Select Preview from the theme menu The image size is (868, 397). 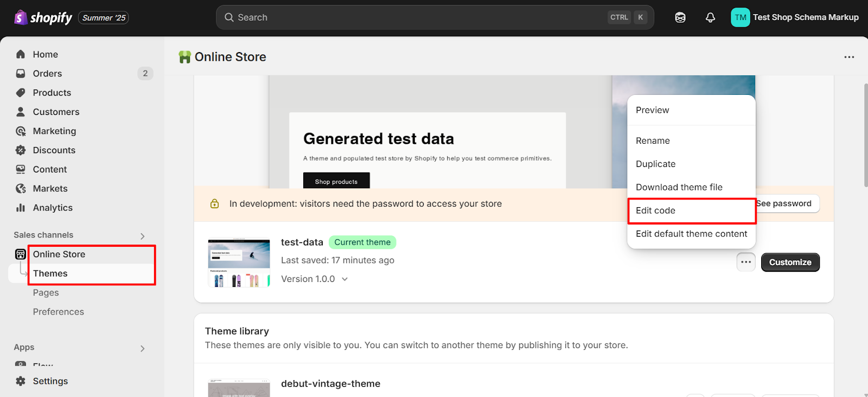click(691, 110)
